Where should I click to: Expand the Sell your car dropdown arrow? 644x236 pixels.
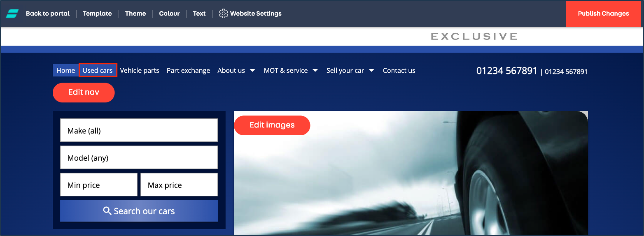pos(371,70)
